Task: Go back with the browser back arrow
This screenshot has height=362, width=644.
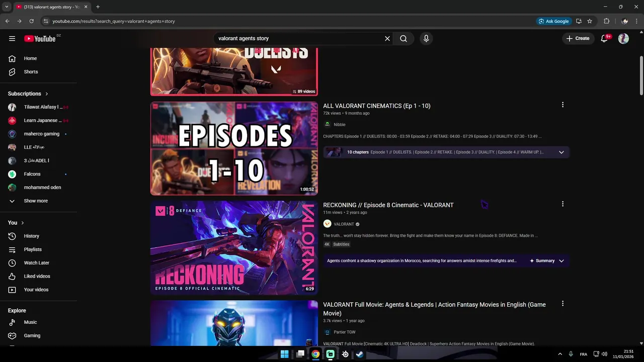Action: [7, 21]
